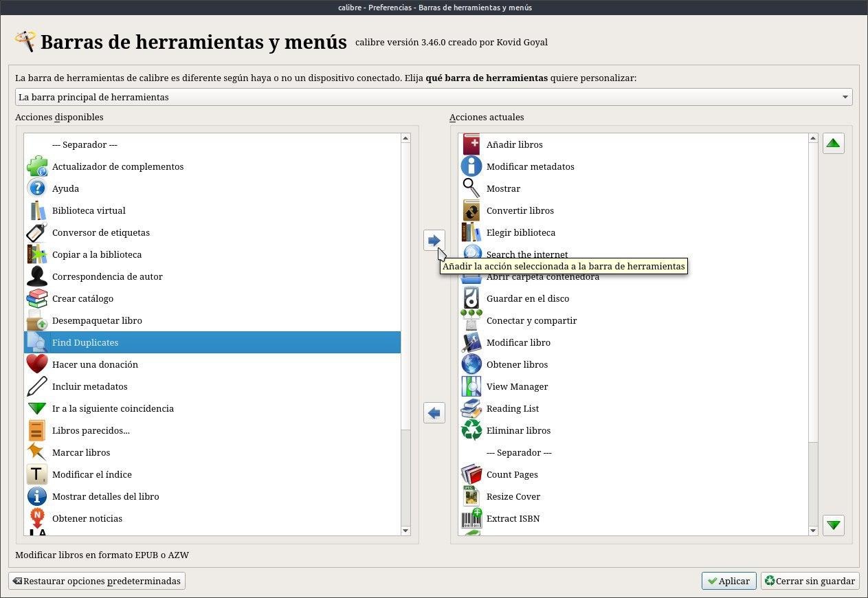The image size is (868, 598).
Task: Click the Conversor de etiquetas tag icon
Action: (x=37, y=232)
